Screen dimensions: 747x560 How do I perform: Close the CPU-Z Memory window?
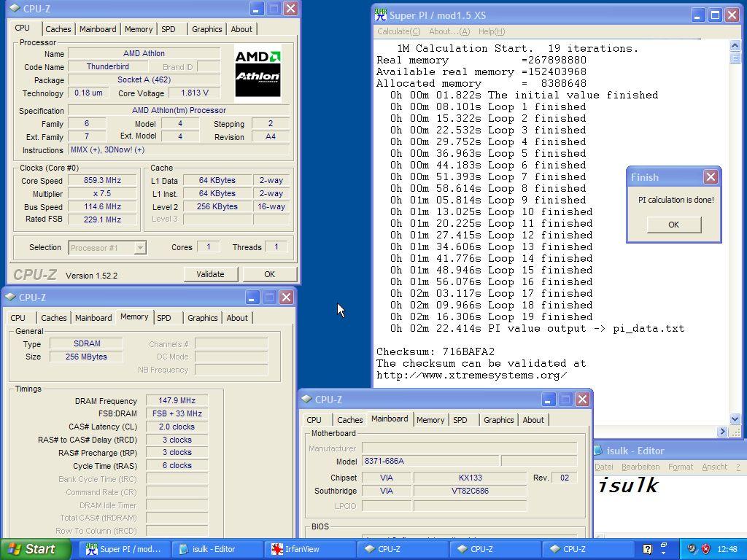286,297
